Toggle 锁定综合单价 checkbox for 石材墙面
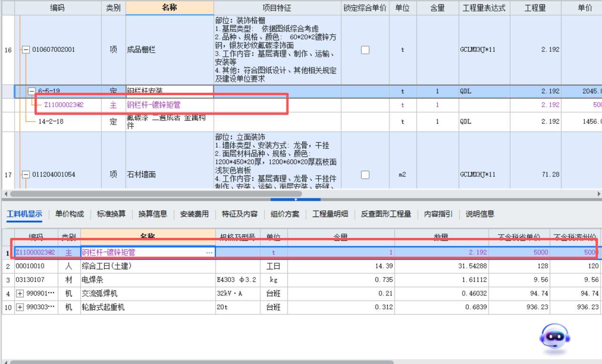This screenshot has height=364, width=602. point(365,174)
